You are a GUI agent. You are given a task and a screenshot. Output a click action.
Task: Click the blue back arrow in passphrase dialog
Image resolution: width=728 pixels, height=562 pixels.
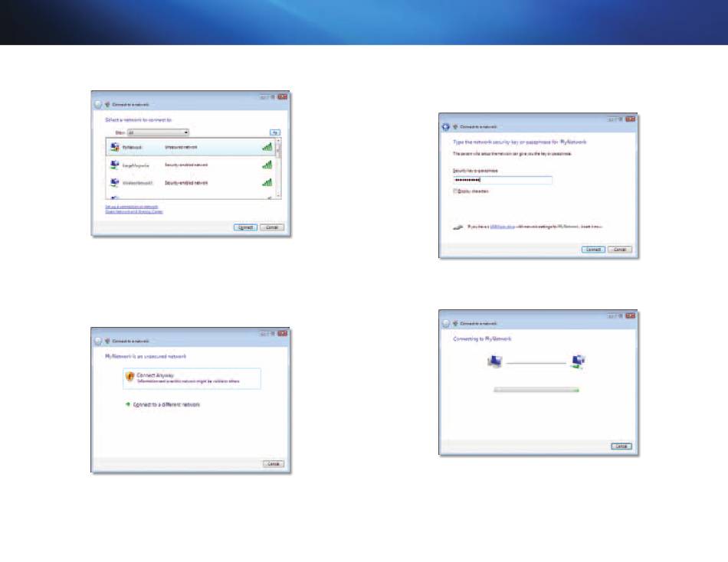point(444,126)
